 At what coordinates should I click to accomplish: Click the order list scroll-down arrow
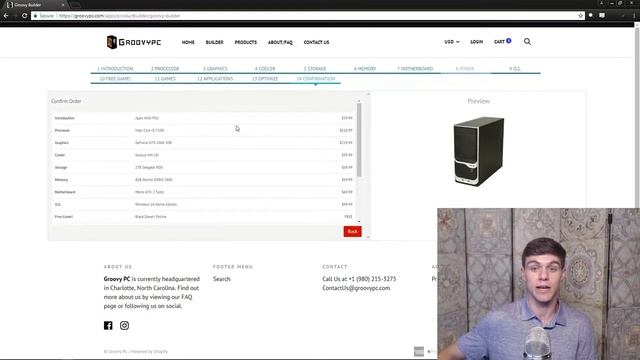(x=359, y=222)
